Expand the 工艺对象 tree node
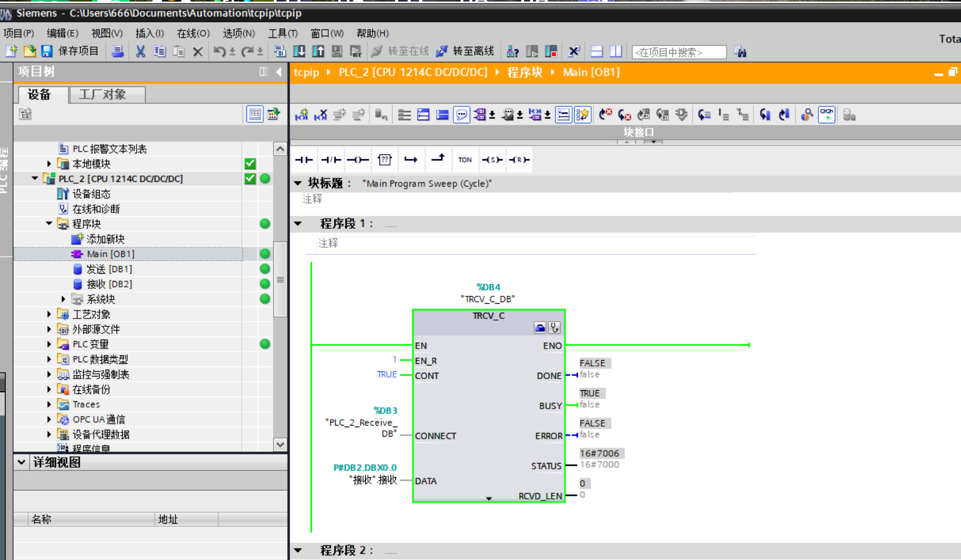Screen dimensions: 961x560 point(49,314)
